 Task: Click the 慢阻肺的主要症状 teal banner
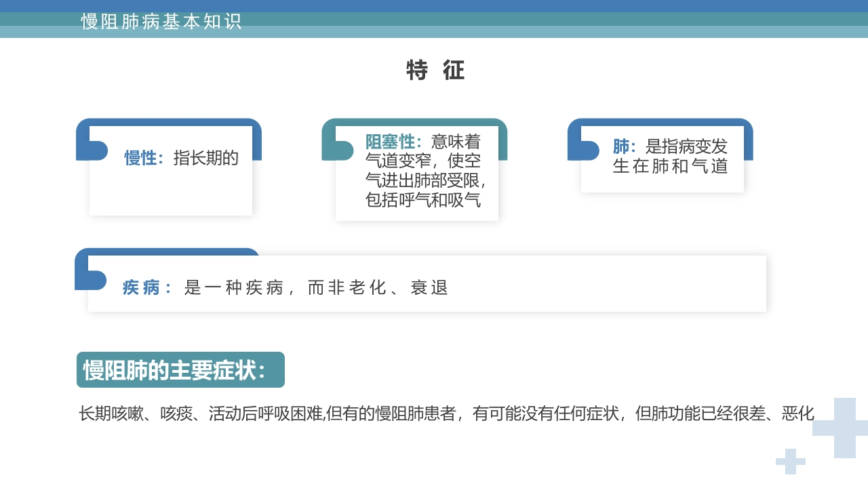click(180, 370)
